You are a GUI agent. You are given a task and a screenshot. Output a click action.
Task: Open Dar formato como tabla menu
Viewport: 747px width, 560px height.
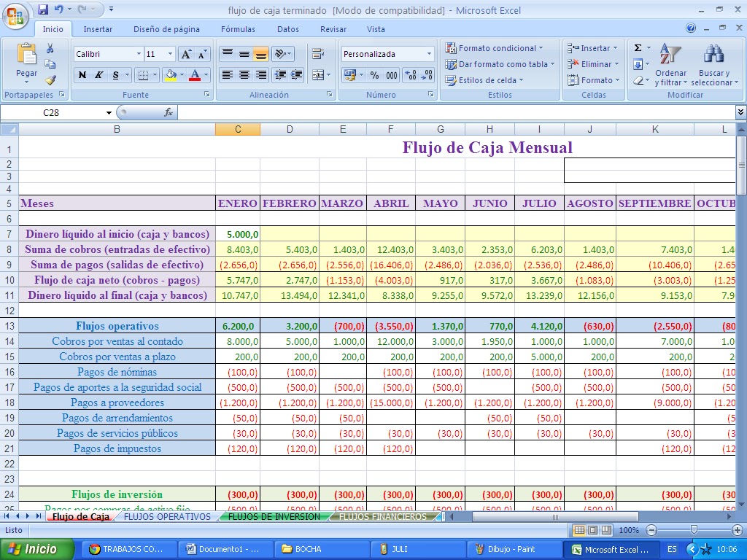click(500, 64)
